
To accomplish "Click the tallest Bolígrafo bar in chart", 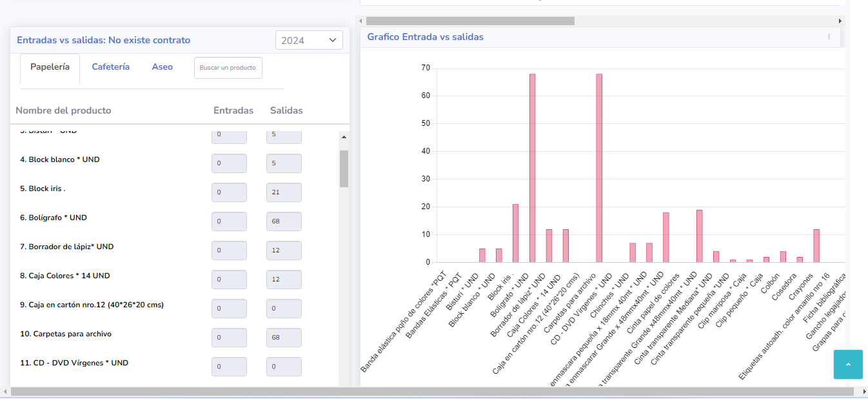I will click(532, 168).
